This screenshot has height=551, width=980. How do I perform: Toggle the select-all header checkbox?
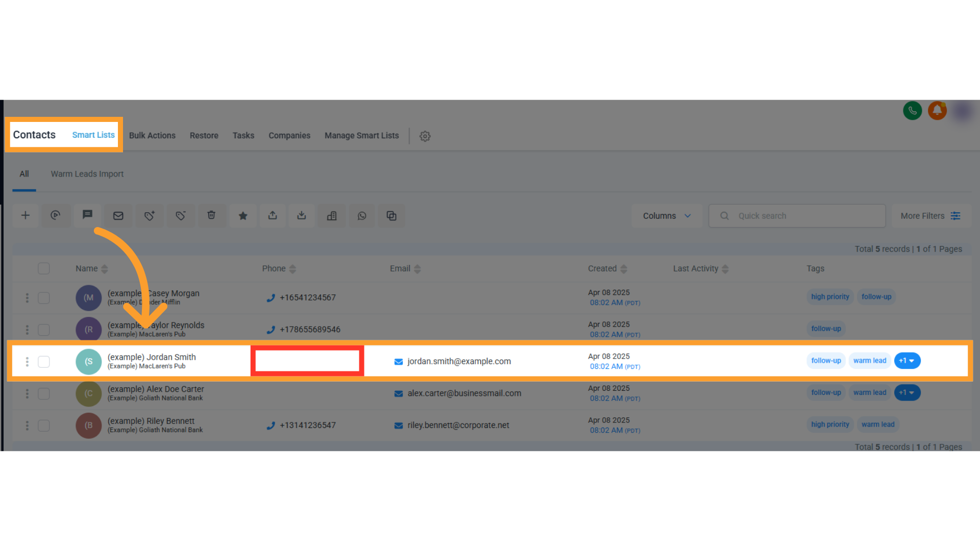point(44,269)
